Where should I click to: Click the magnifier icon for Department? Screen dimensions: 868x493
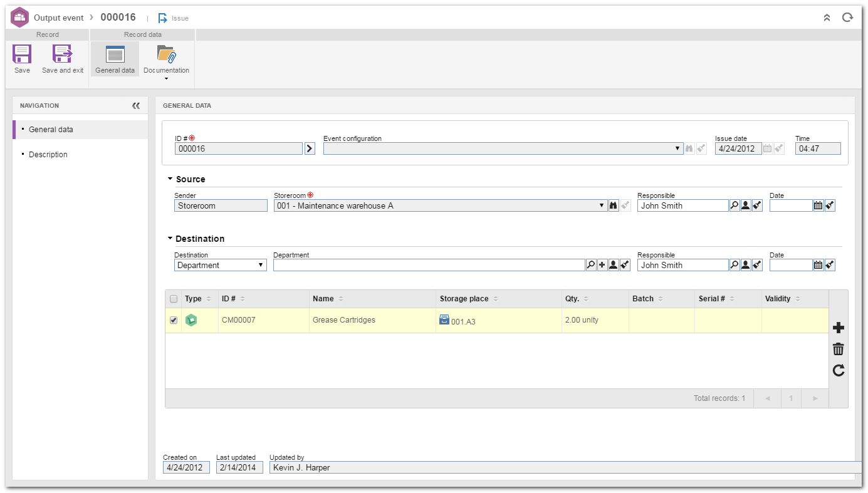[x=591, y=265]
